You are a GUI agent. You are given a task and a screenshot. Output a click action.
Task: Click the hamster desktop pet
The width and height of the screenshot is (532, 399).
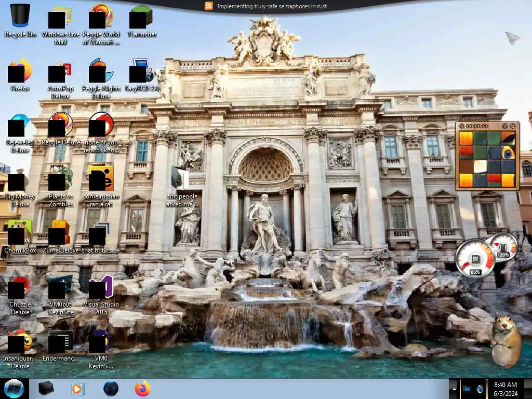click(x=506, y=341)
